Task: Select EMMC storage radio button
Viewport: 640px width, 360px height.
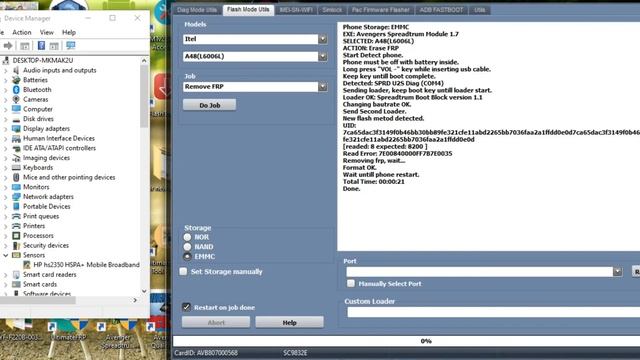Action: [187, 256]
